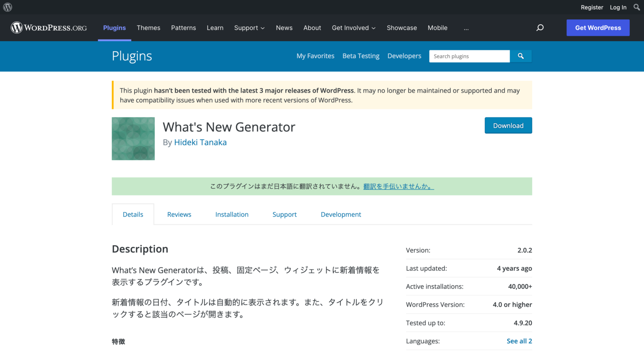
Task: Open the ellipsis overflow menu in the navigation
Action: point(466,28)
